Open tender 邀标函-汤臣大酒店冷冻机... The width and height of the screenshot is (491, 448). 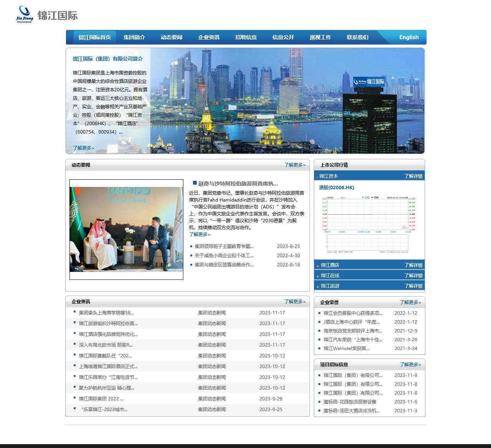(x=352, y=411)
